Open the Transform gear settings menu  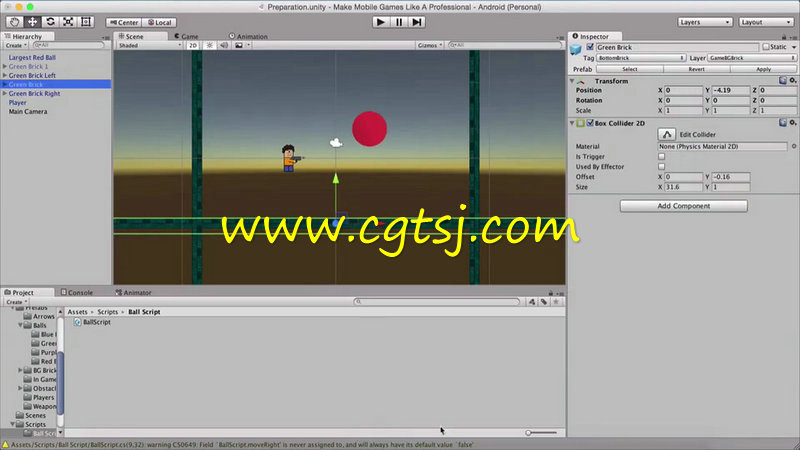pyautogui.click(x=792, y=81)
